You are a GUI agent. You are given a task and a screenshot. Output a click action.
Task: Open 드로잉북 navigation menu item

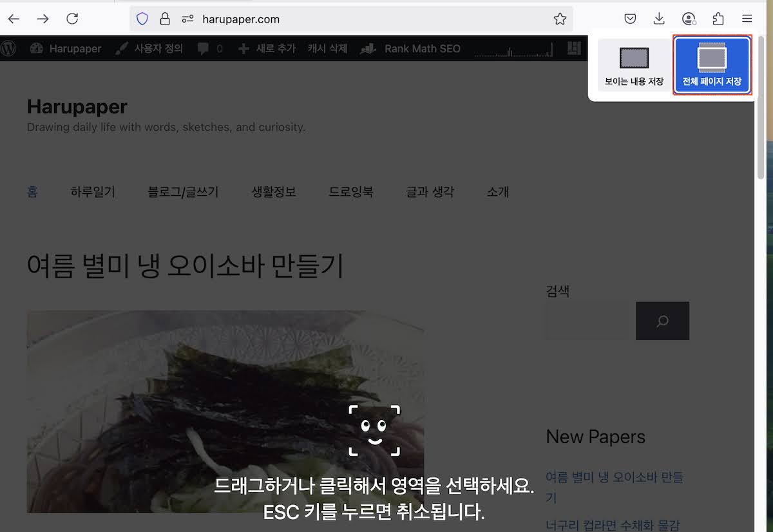pyautogui.click(x=351, y=192)
